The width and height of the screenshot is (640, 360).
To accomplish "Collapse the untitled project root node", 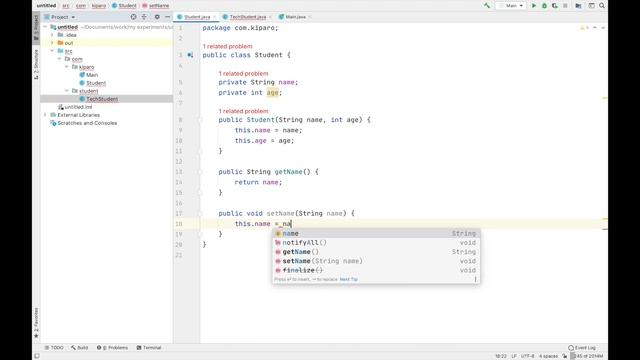I will [45, 27].
